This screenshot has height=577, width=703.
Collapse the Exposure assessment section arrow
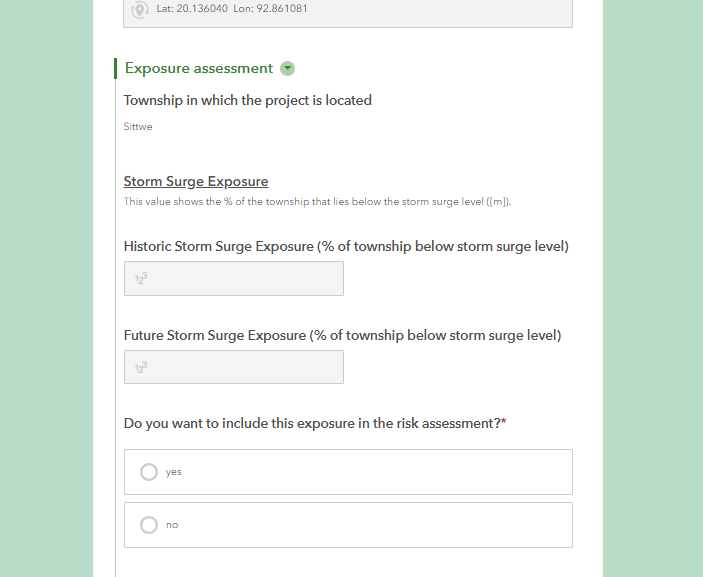[287, 69]
